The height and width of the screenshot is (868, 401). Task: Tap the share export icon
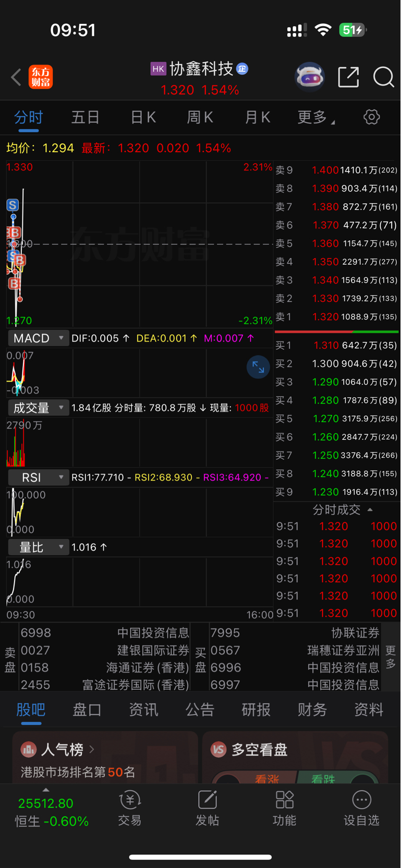pyautogui.click(x=348, y=77)
